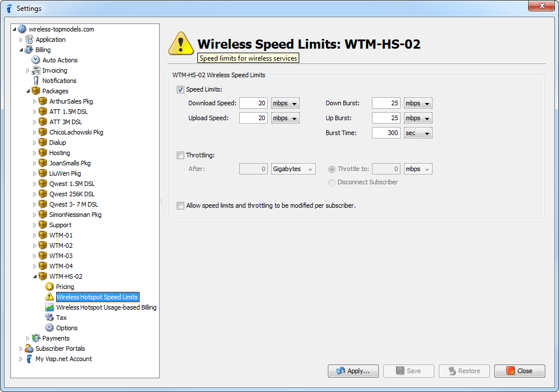Open the Up Burst unit dropdown
Screen dimensions: 559x392
[418, 118]
